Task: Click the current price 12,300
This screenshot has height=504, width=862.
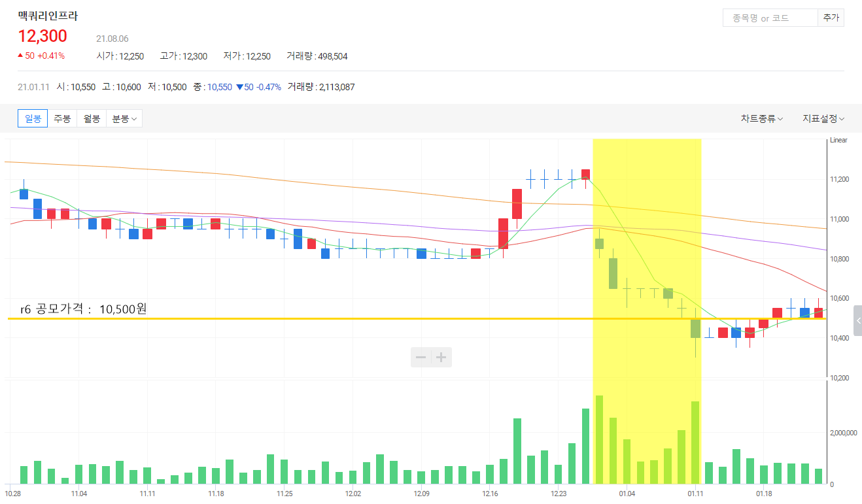Action: tap(43, 37)
